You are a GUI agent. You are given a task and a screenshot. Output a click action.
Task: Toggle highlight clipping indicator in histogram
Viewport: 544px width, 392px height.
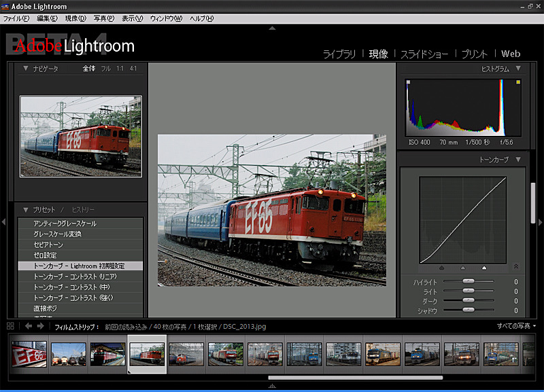tap(518, 82)
